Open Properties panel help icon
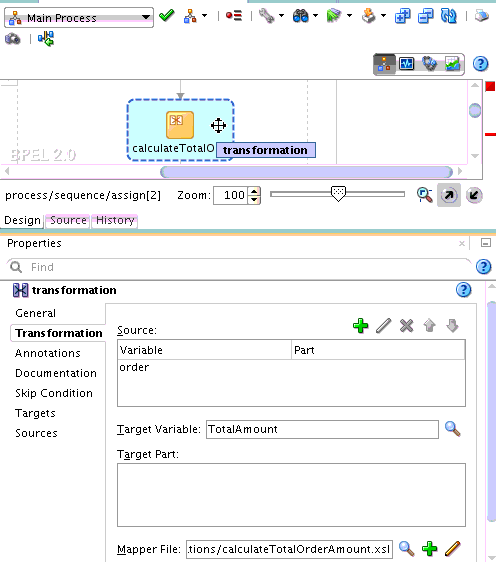This screenshot has width=496, height=562. click(x=483, y=267)
